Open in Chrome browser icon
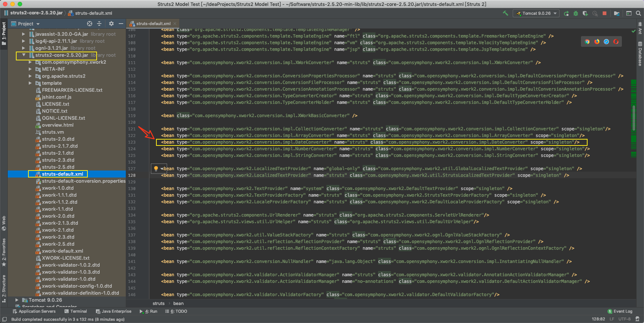Screen dimensions: 644x323 [587, 42]
